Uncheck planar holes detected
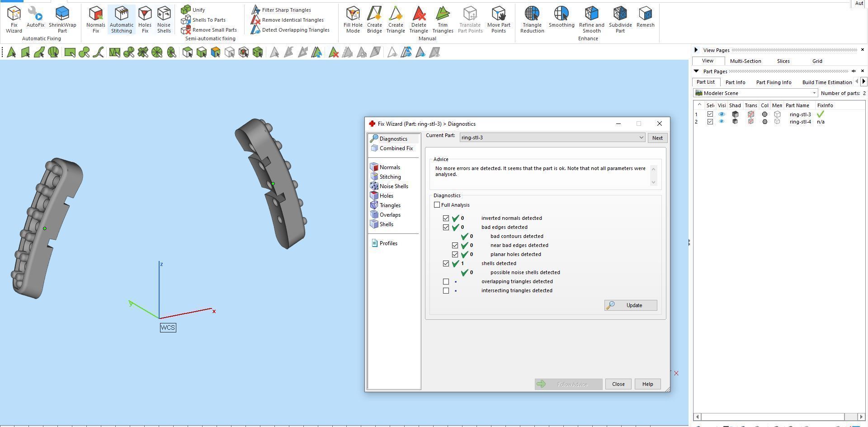The image size is (868, 427). pos(455,254)
